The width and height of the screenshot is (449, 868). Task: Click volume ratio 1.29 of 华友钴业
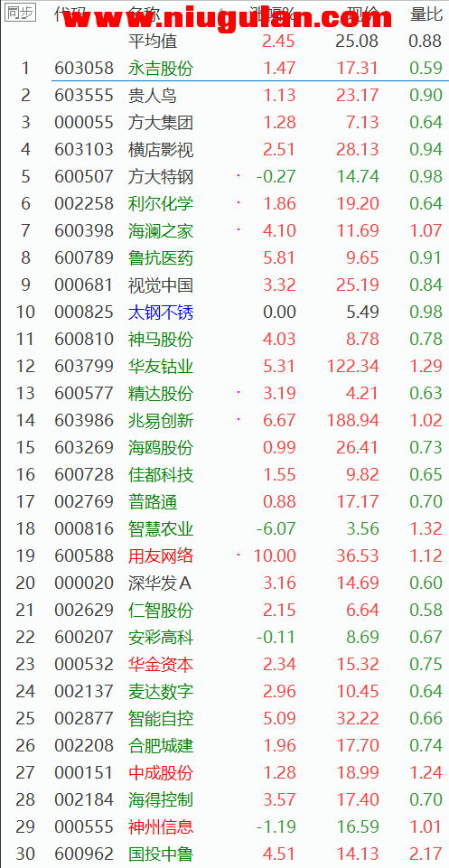(426, 367)
